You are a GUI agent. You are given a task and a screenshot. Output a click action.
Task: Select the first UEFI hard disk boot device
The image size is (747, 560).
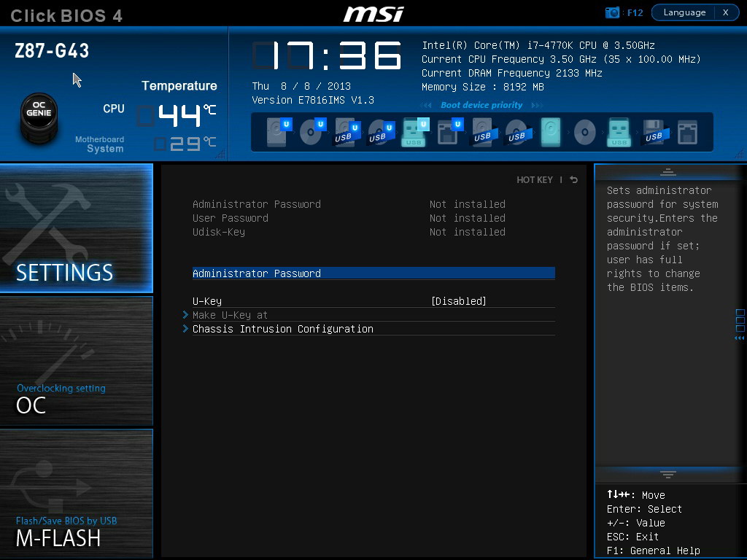[x=278, y=132]
